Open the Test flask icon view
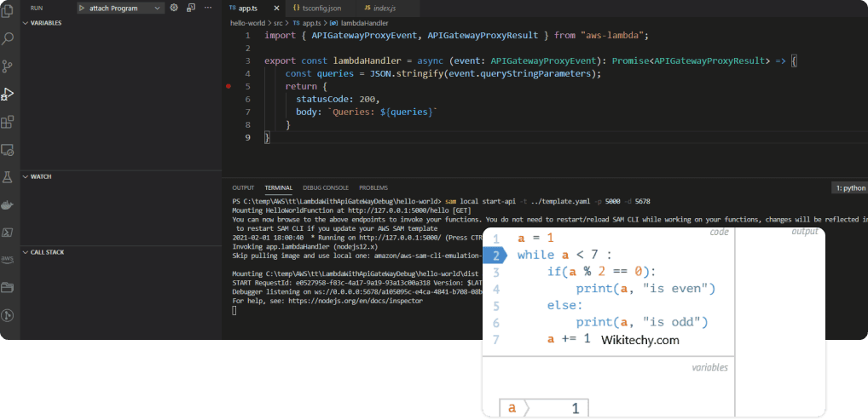This screenshot has width=868, height=420. (9, 176)
